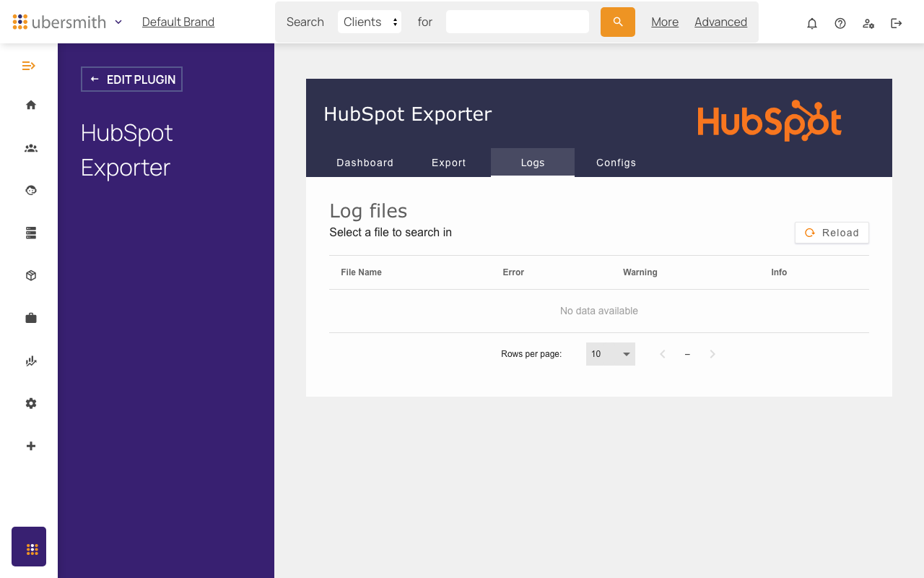Open the help question mark icon
The image size is (924, 578).
840,23
